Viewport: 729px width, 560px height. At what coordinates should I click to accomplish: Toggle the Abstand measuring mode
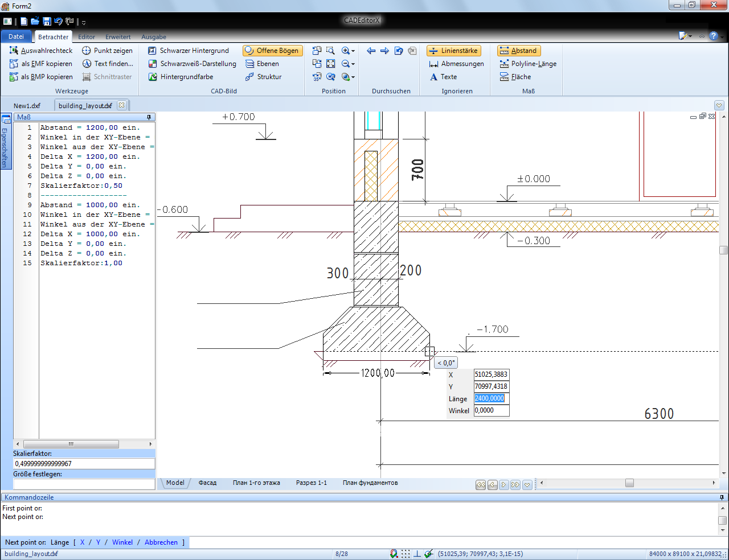(x=518, y=51)
